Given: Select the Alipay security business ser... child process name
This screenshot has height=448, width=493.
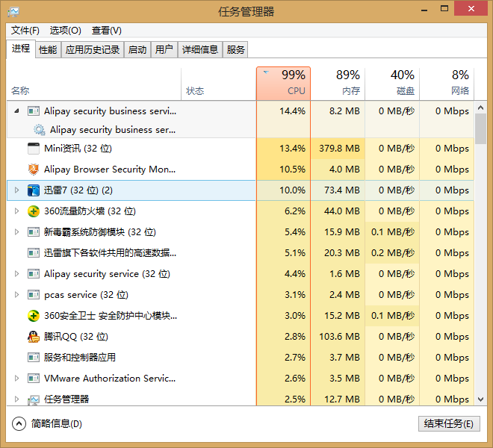Looking at the screenshot, I should [113, 130].
